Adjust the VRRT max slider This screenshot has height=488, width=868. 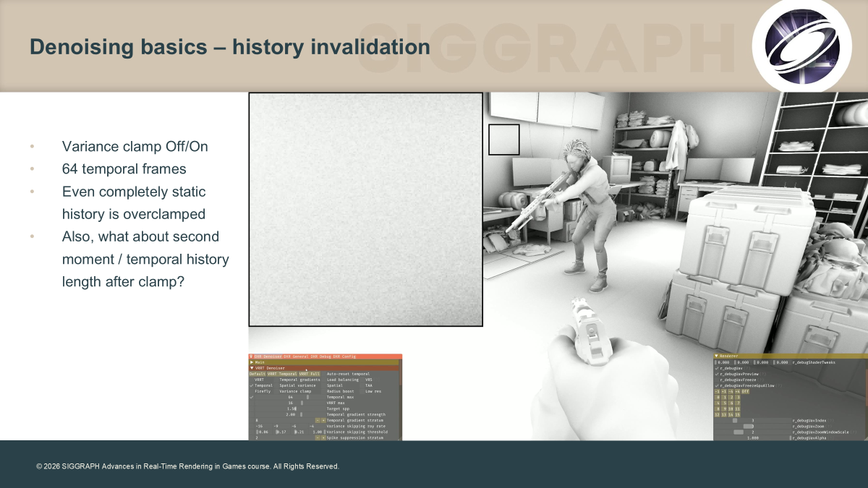coord(290,403)
